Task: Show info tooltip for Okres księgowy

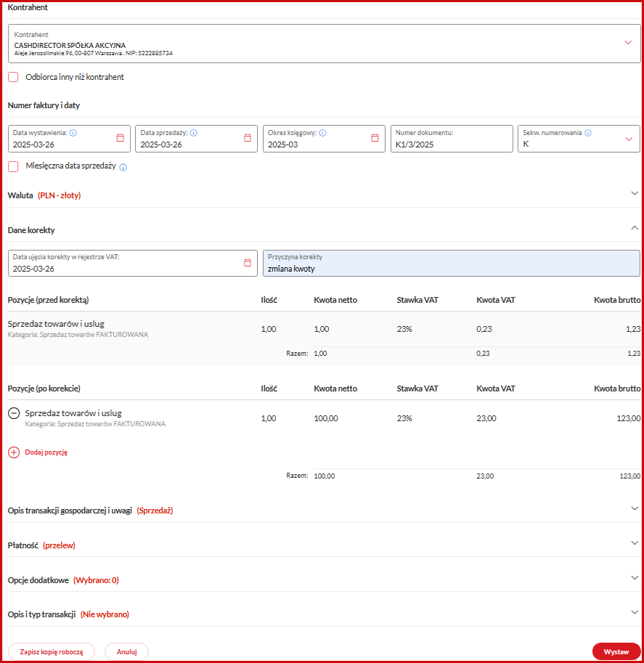Action: pos(322,133)
